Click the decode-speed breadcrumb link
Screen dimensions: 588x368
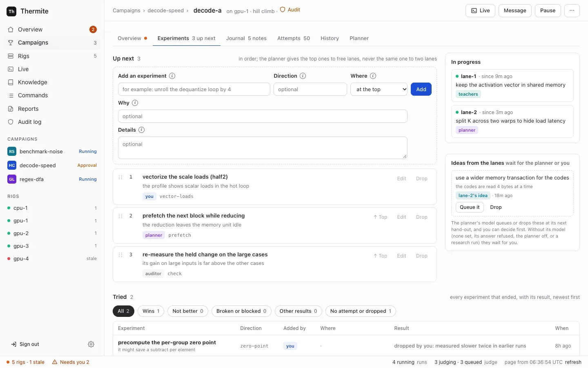tap(165, 11)
